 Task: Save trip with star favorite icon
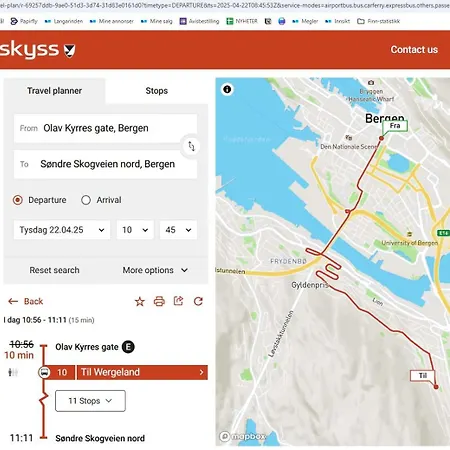[140, 302]
